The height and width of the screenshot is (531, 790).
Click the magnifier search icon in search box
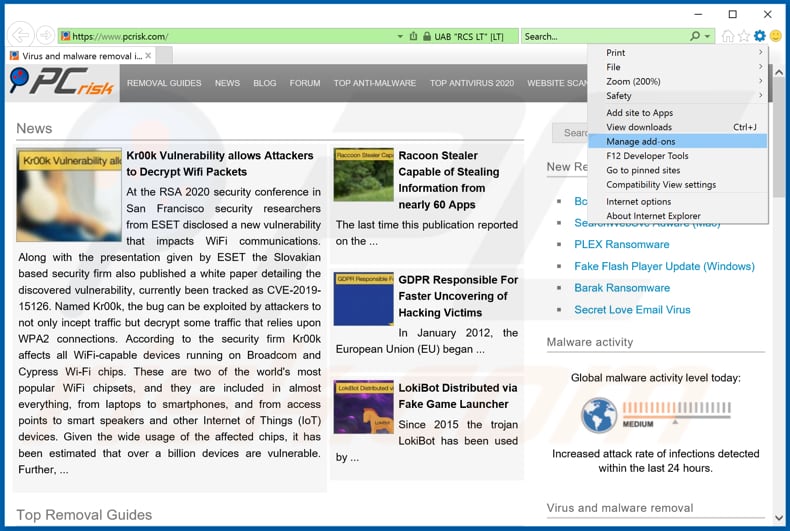tap(695, 36)
